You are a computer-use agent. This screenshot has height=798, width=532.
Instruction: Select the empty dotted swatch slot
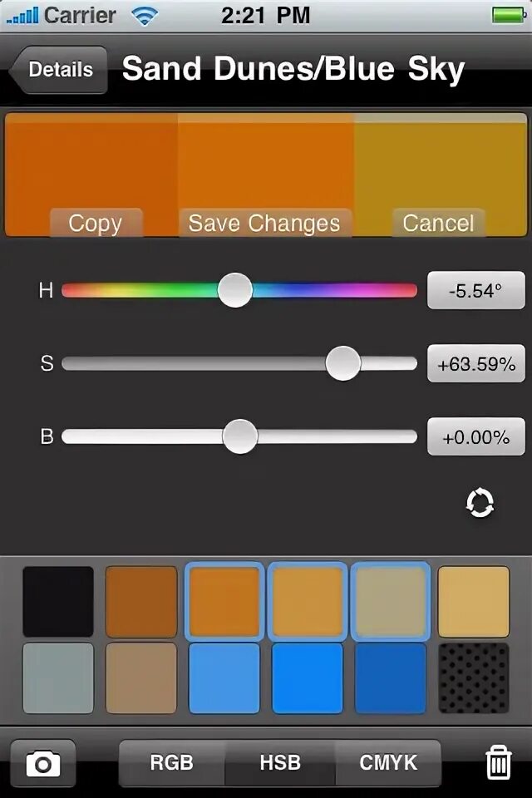pyautogui.click(x=474, y=678)
